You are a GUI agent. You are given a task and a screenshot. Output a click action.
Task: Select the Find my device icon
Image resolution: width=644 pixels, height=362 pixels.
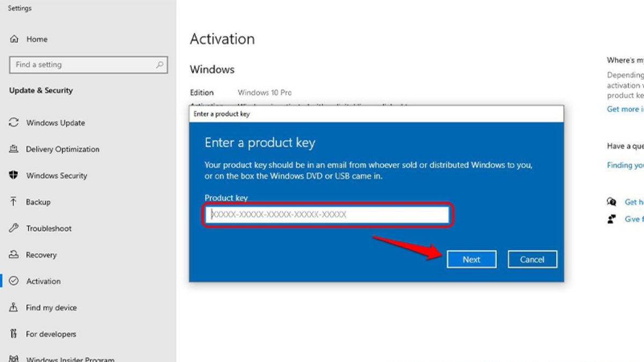click(13, 307)
